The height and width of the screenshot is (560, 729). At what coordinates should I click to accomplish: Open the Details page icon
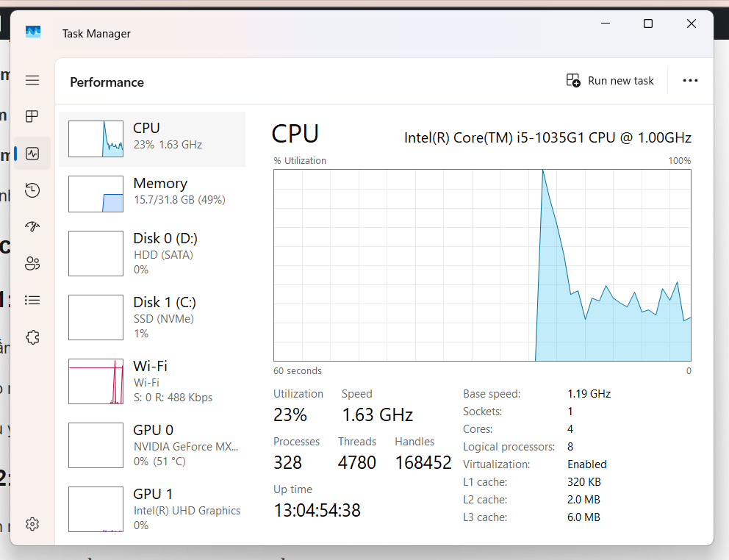(32, 300)
